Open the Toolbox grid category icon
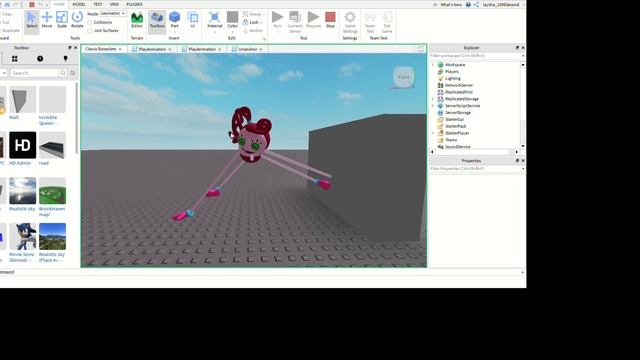 point(15,59)
